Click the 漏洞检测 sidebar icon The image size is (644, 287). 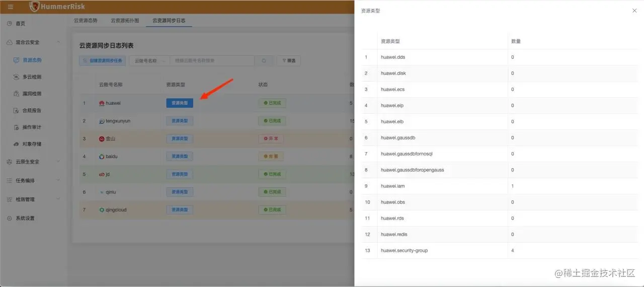17,94
